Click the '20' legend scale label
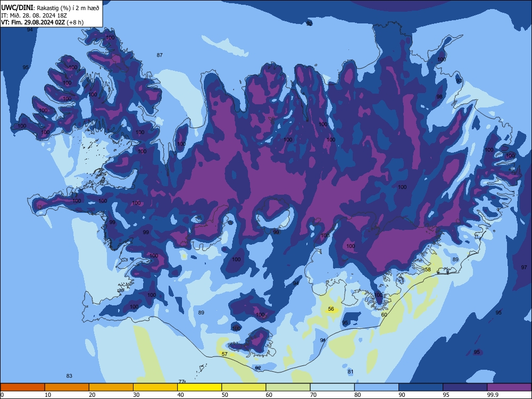This screenshot has height=399, width=532. click(x=92, y=395)
